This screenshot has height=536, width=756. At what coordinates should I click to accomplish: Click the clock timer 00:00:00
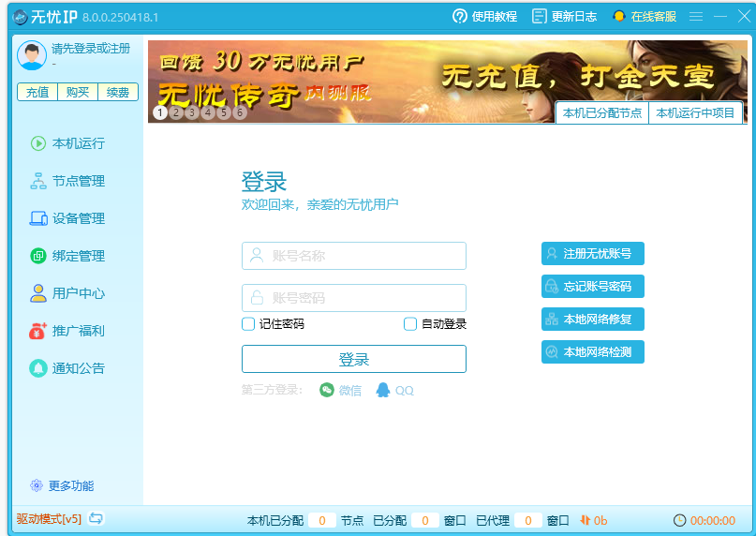(x=704, y=521)
